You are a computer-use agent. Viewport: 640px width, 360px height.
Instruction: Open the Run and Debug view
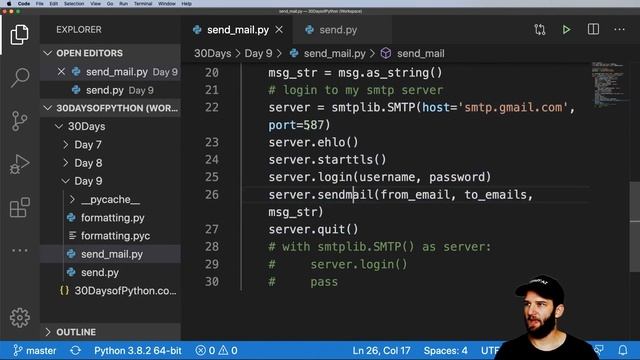(x=20, y=164)
